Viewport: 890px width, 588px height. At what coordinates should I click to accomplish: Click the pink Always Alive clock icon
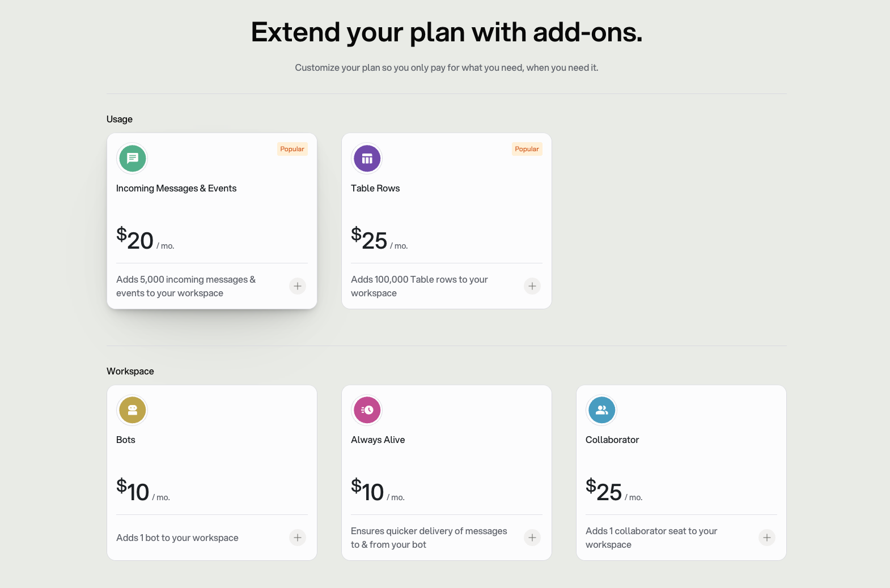(367, 410)
